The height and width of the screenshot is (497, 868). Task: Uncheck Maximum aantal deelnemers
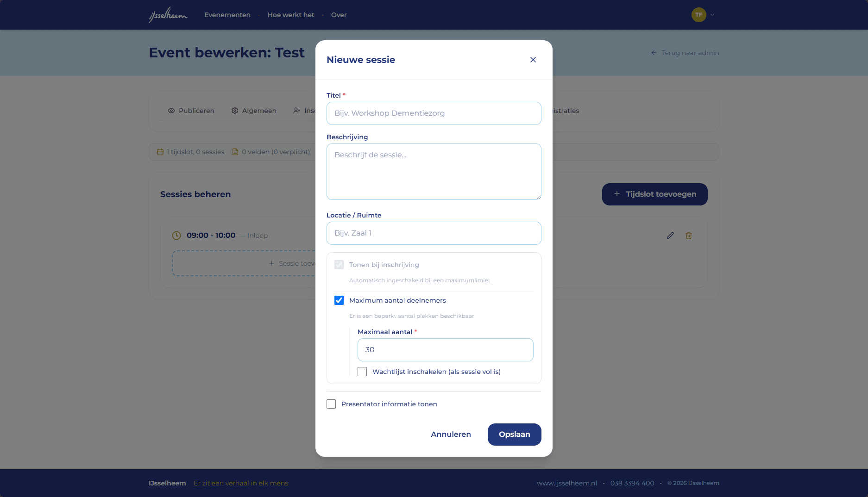339,300
